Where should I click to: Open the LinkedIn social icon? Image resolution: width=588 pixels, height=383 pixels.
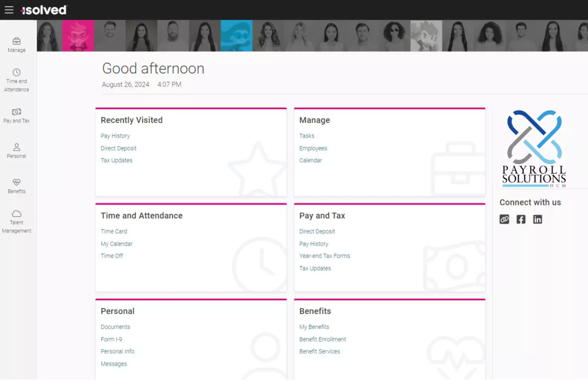[x=537, y=219]
